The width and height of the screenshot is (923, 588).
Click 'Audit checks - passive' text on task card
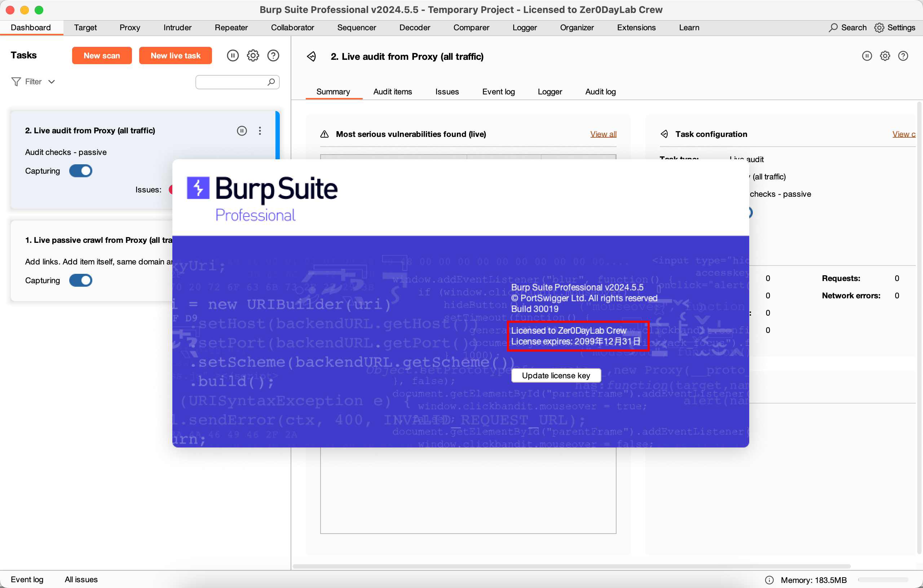[66, 152]
